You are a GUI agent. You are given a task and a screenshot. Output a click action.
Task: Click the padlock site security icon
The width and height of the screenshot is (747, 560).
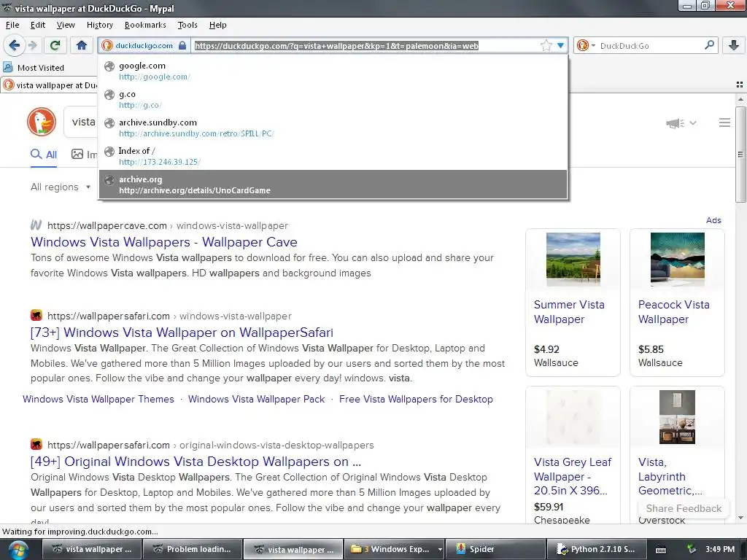coord(182,45)
